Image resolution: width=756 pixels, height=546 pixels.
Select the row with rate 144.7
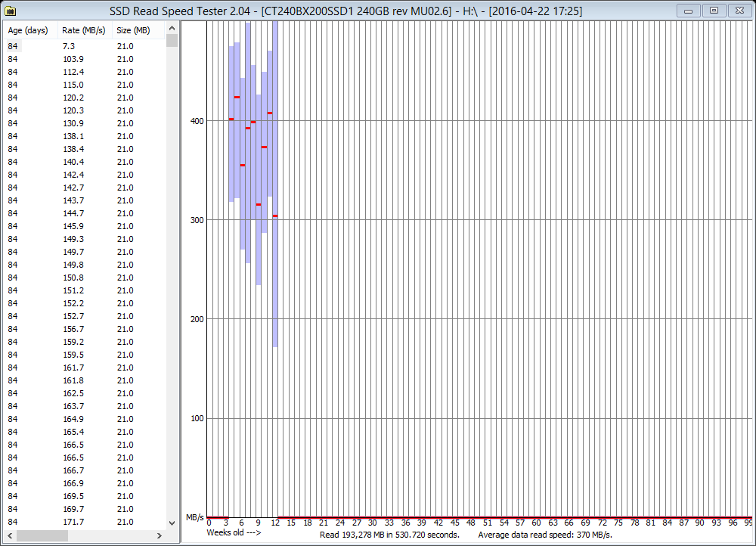pos(85,214)
